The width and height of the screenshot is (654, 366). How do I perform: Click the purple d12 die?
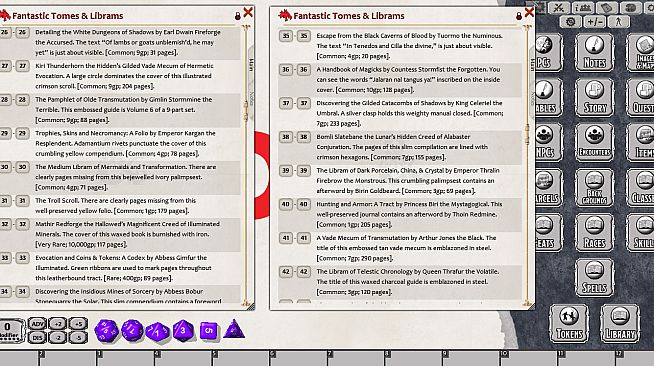(x=132, y=331)
